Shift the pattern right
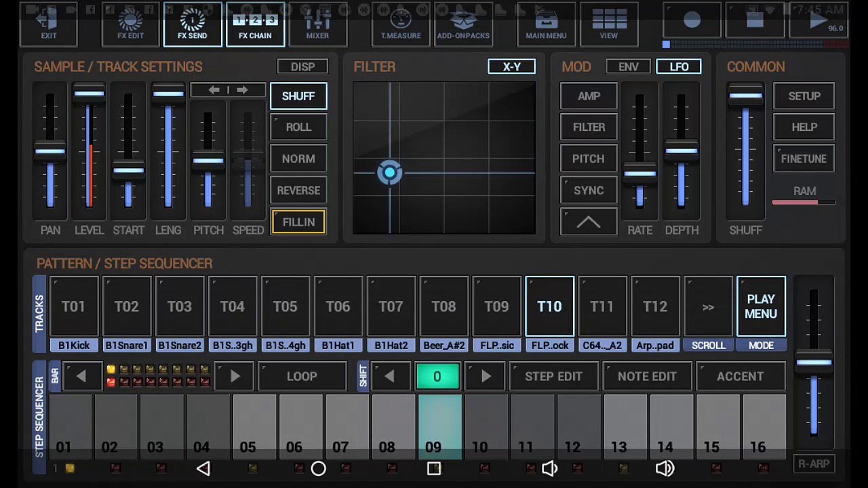Viewport: 868px width, 488px height. point(486,376)
